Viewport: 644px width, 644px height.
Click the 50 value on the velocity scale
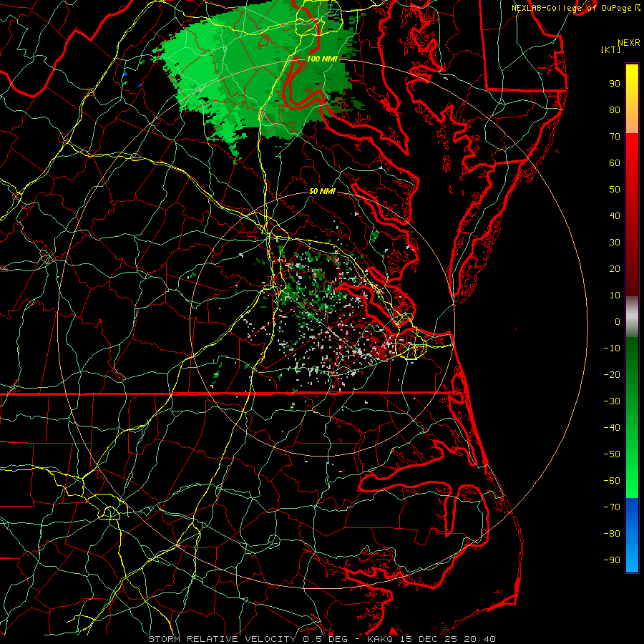(615, 190)
